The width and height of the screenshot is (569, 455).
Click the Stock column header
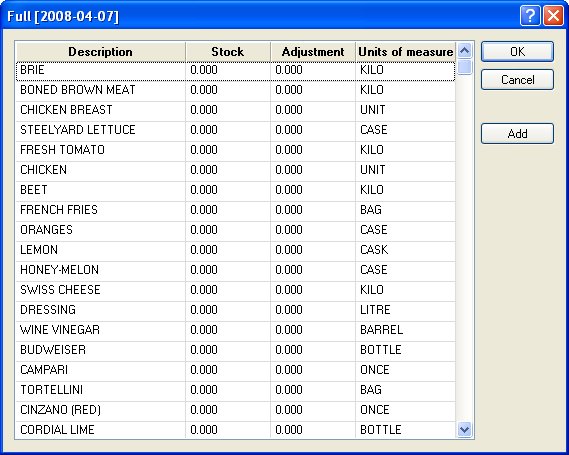click(228, 52)
